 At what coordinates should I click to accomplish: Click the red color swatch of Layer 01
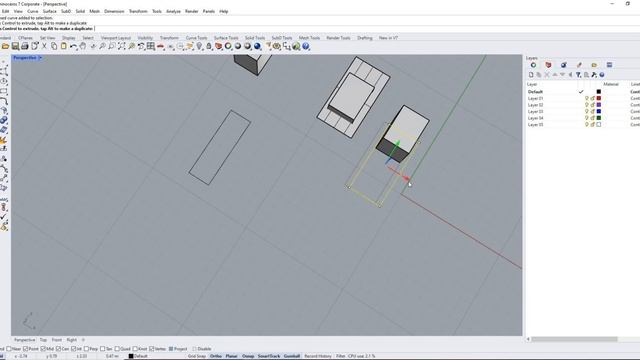click(599, 98)
